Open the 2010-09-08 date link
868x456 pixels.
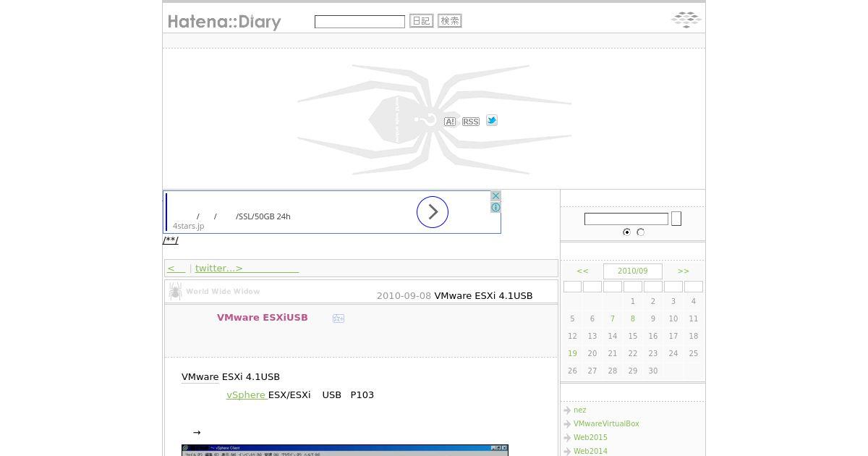click(404, 295)
